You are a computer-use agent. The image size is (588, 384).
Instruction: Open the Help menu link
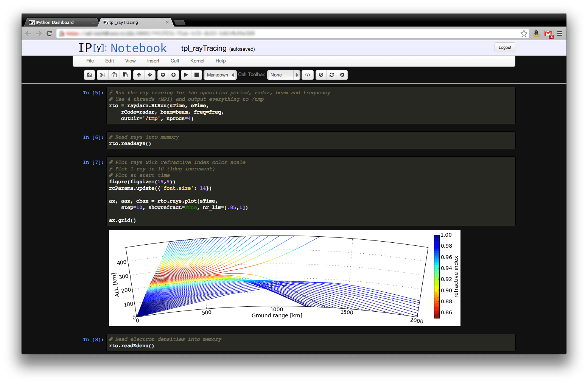221,61
